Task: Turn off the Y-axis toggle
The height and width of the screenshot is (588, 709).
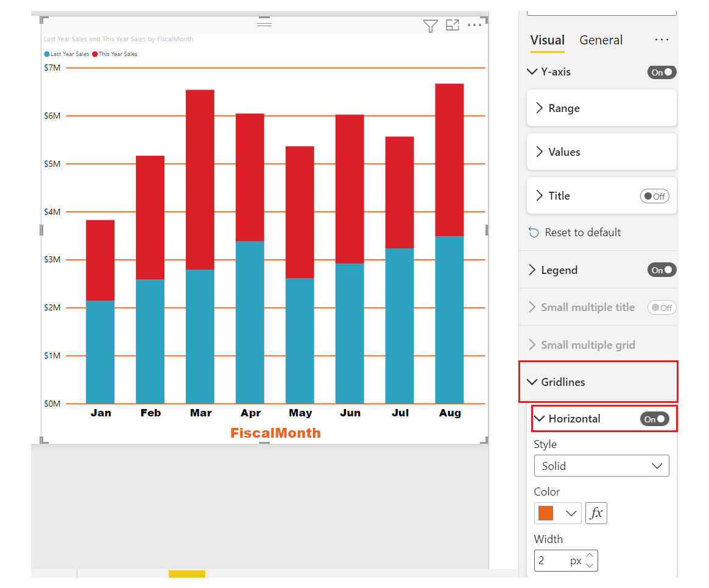Action: (661, 72)
